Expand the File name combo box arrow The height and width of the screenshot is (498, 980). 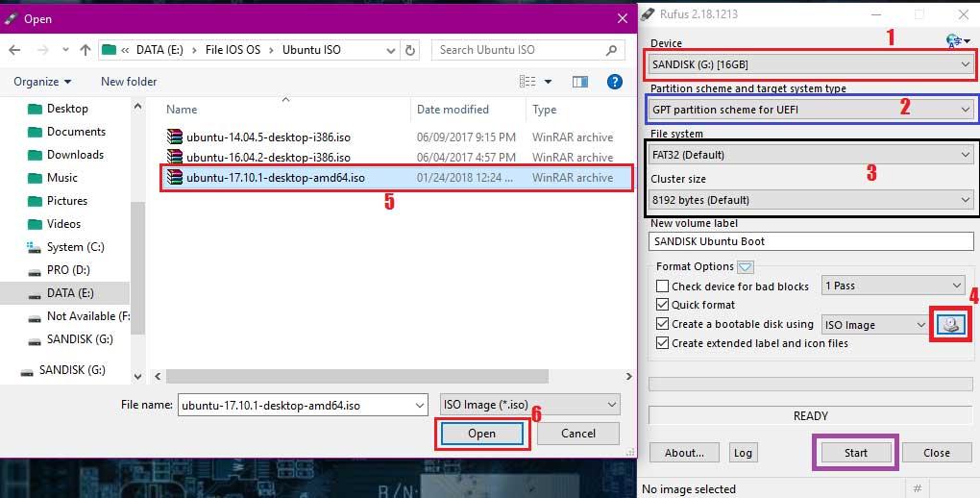coord(420,406)
